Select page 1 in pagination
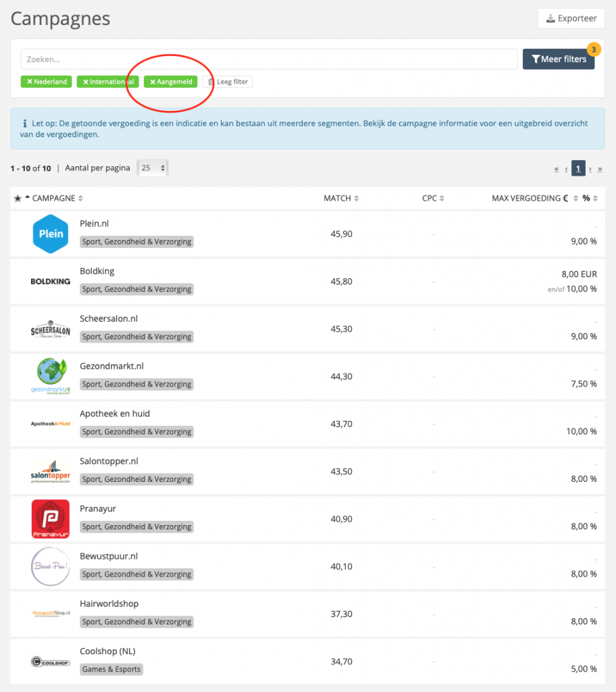This screenshot has height=692, width=616. click(578, 168)
